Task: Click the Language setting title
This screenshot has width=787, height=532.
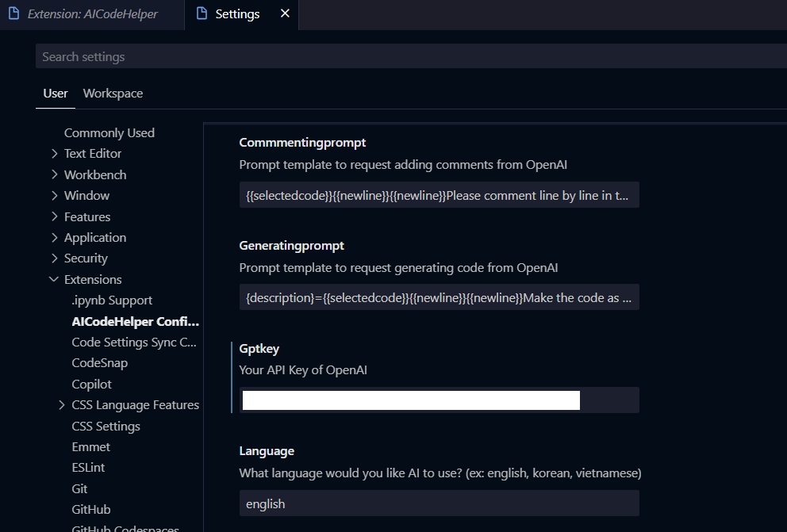Action: [x=267, y=451]
